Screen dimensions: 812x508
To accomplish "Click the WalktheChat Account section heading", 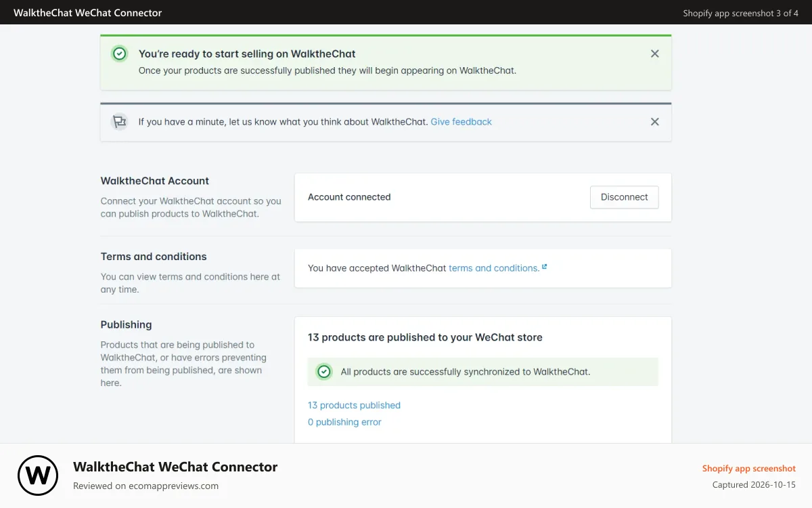I will pos(155,181).
